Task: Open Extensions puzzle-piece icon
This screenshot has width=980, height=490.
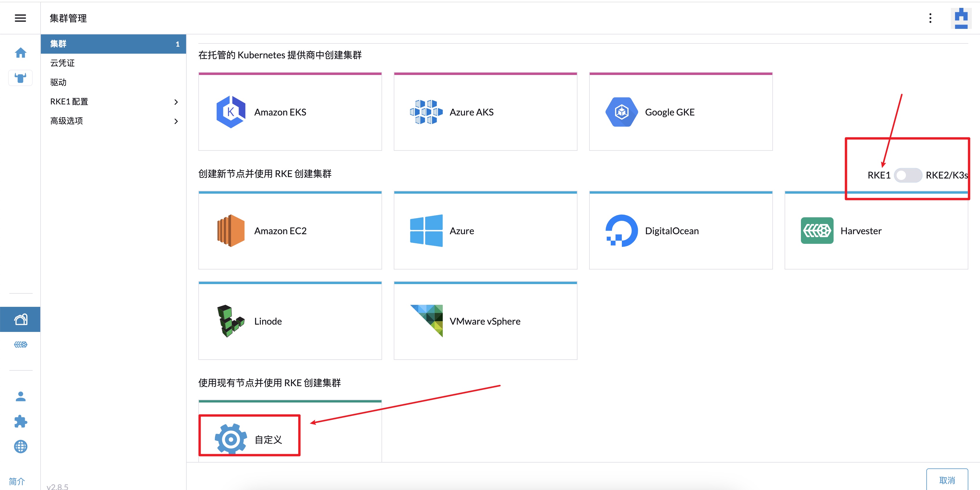Action: 20,421
